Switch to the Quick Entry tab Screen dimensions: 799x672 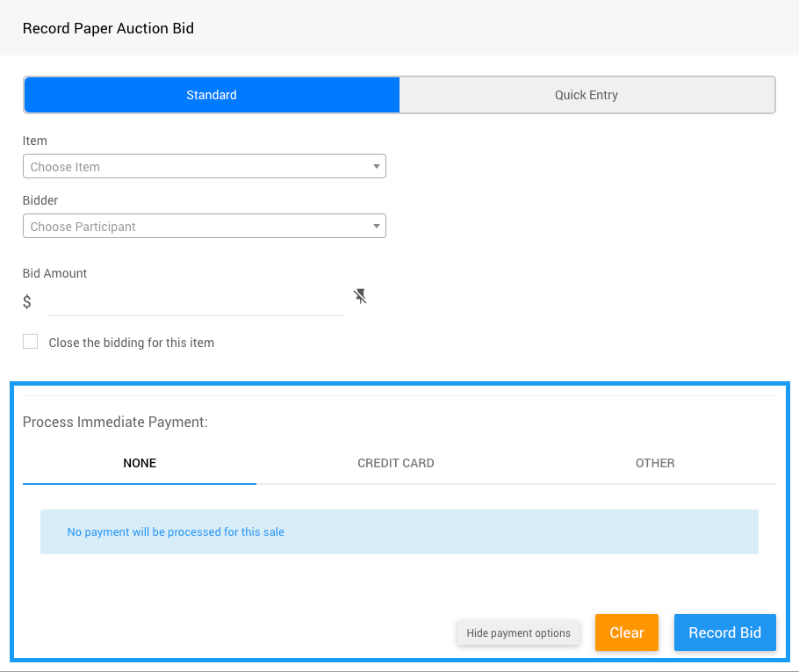pos(587,95)
